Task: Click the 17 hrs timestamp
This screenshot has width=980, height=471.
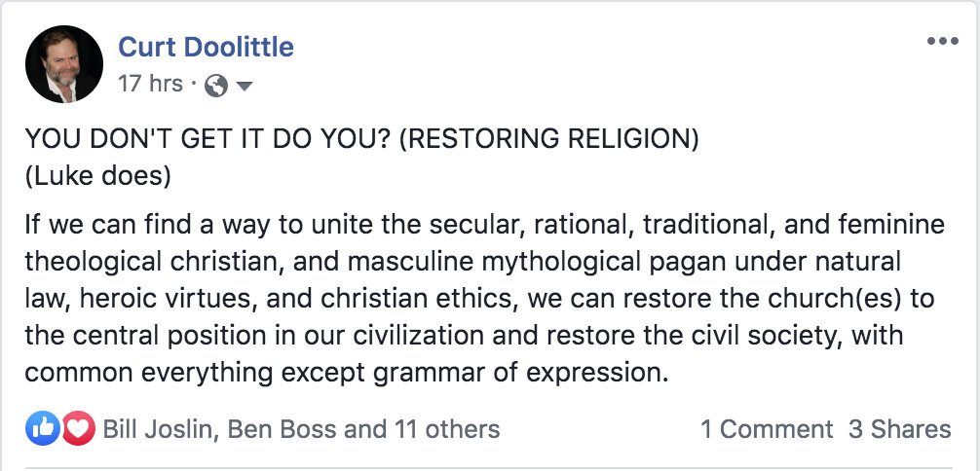Action: [x=150, y=84]
